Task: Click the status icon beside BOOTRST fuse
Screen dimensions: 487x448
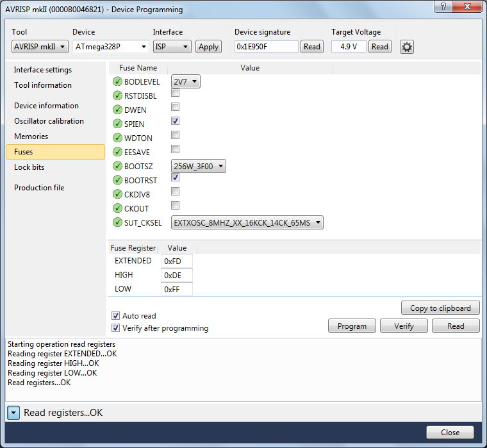Action: [117, 180]
